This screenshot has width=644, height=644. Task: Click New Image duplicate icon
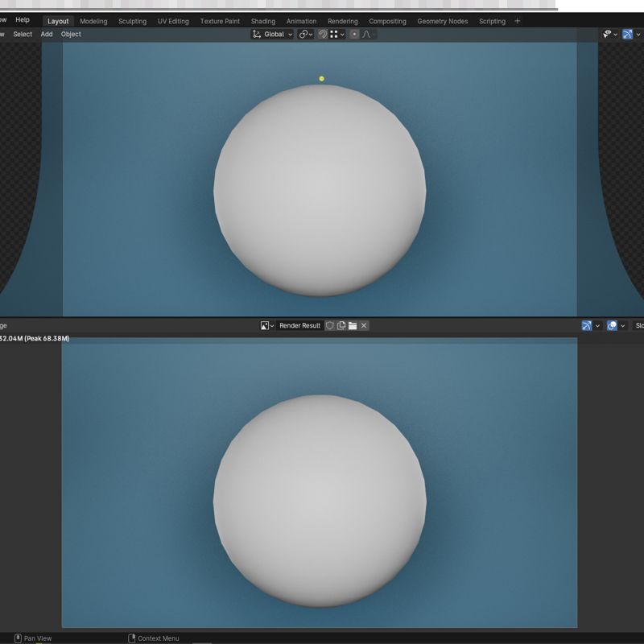click(x=341, y=326)
